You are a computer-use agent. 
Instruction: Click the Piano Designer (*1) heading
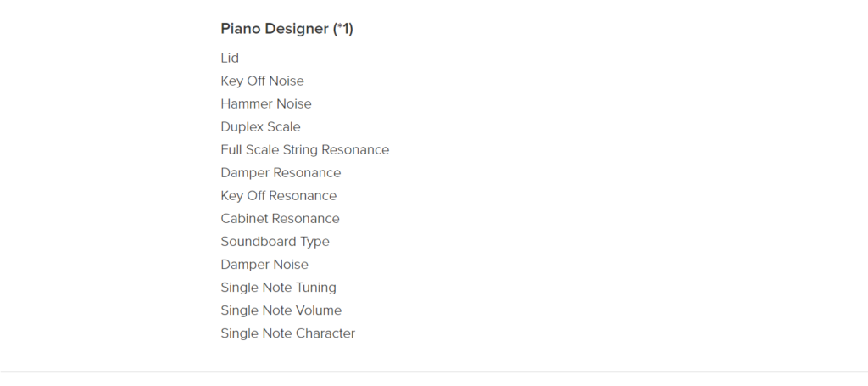pyautogui.click(x=287, y=29)
